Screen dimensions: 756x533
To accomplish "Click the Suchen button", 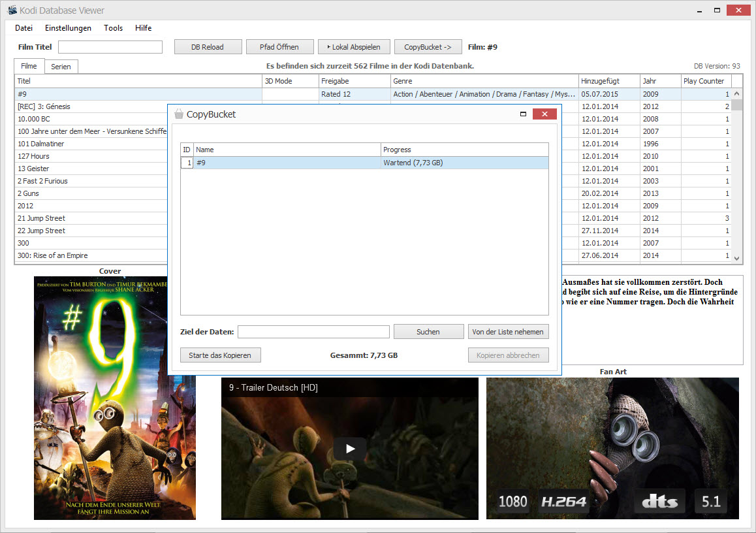I will tap(429, 332).
